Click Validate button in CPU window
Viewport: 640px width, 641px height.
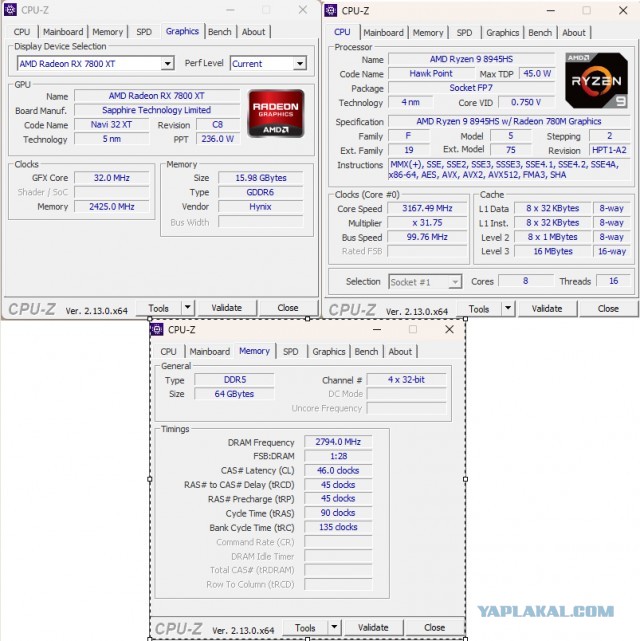(547, 309)
